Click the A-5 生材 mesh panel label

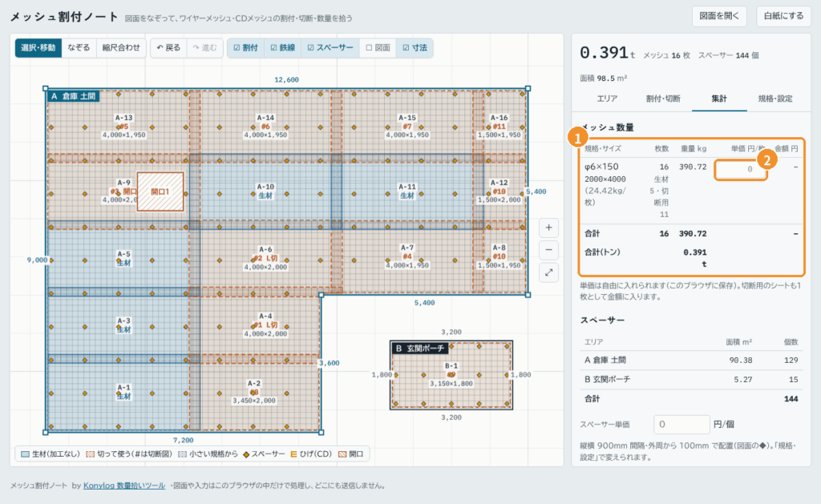pos(123,258)
